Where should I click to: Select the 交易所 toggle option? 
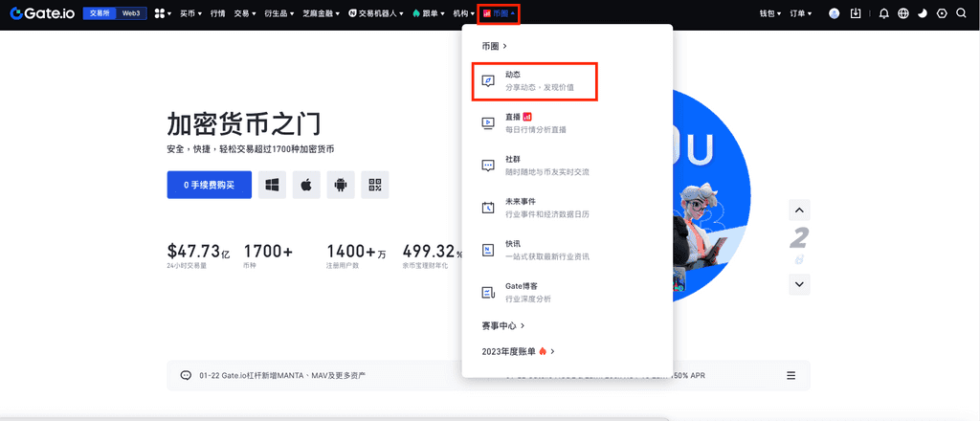pyautogui.click(x=100, y=13)
